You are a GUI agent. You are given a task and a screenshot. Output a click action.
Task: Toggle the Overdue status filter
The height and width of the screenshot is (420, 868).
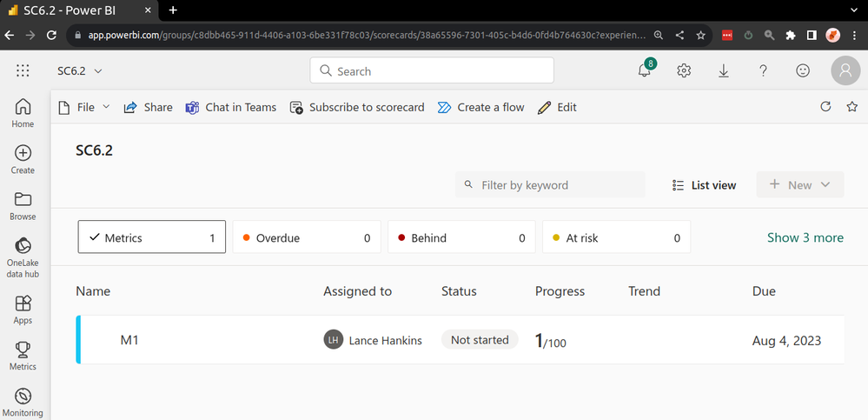[x=307, y=237]
